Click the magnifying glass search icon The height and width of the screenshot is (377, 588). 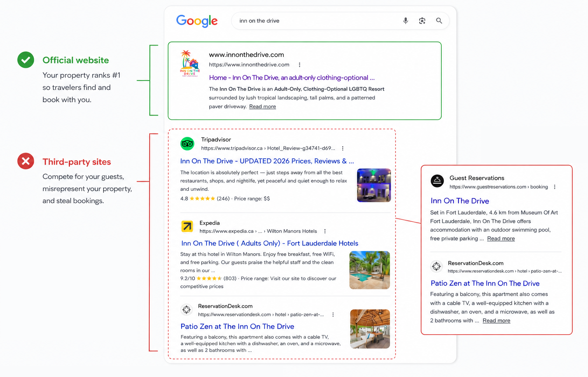[439, 21]
